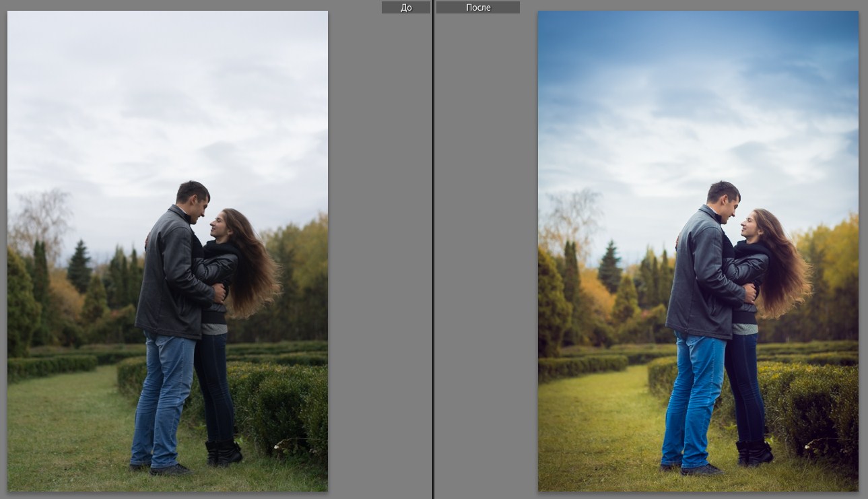Click the man's face in Before photo

(197, 204)
